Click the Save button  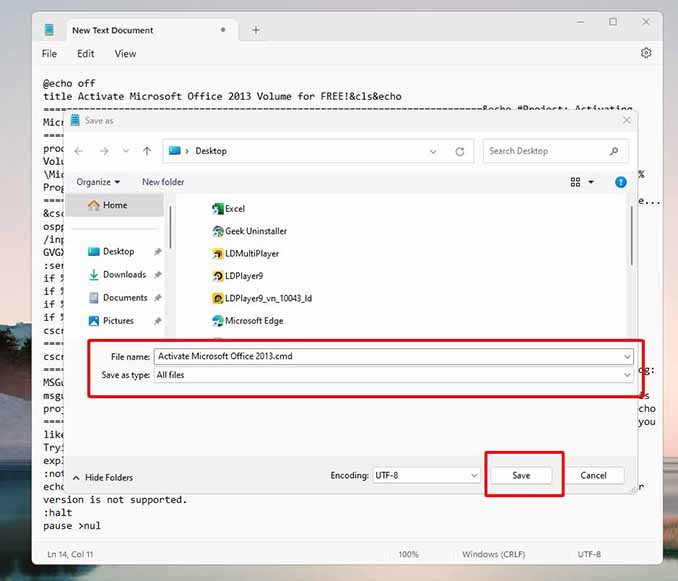point(521,476)
